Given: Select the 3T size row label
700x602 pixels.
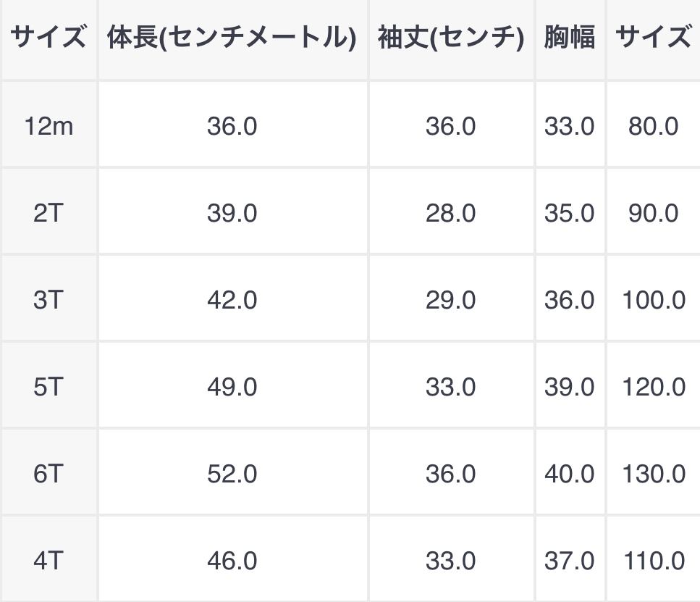Looking at the screenshot, I should [x=49, y=300].
